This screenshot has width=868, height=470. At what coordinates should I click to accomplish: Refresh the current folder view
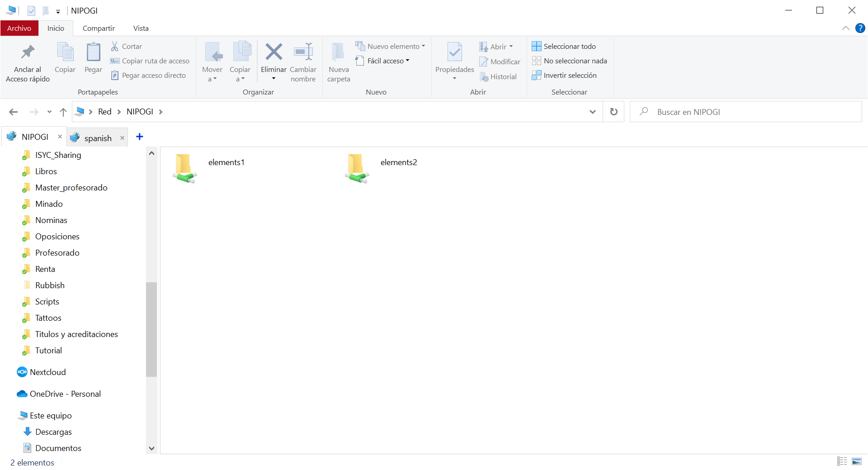tap(613, 112)
